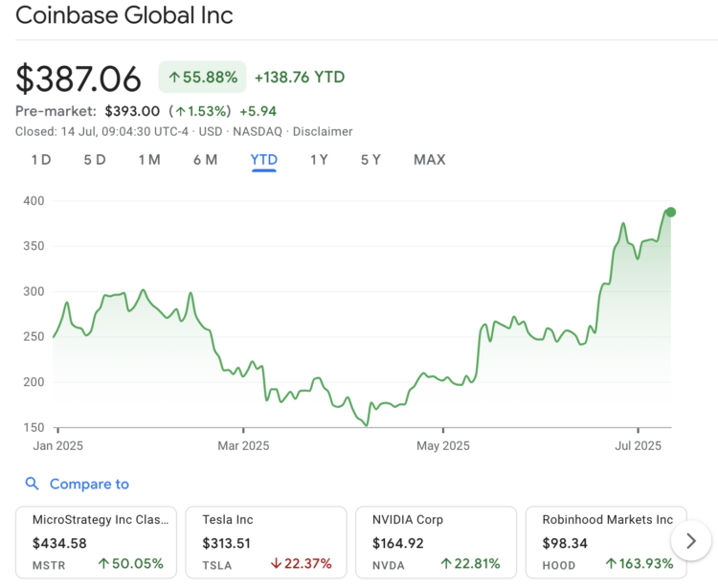Click the May 2025 axis label
The width and height of the screenshot is (718, 588).
click(443, 445)
